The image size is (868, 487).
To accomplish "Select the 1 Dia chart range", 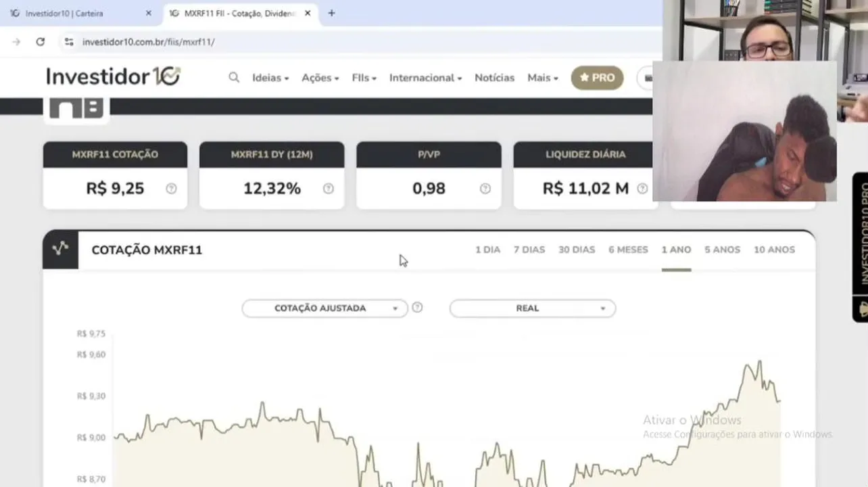I will [487, 250].
